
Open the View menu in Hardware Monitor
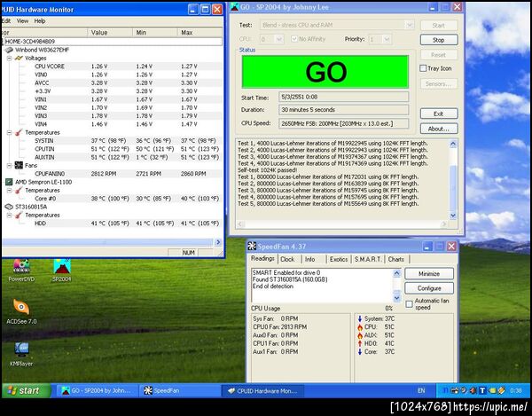22,21
